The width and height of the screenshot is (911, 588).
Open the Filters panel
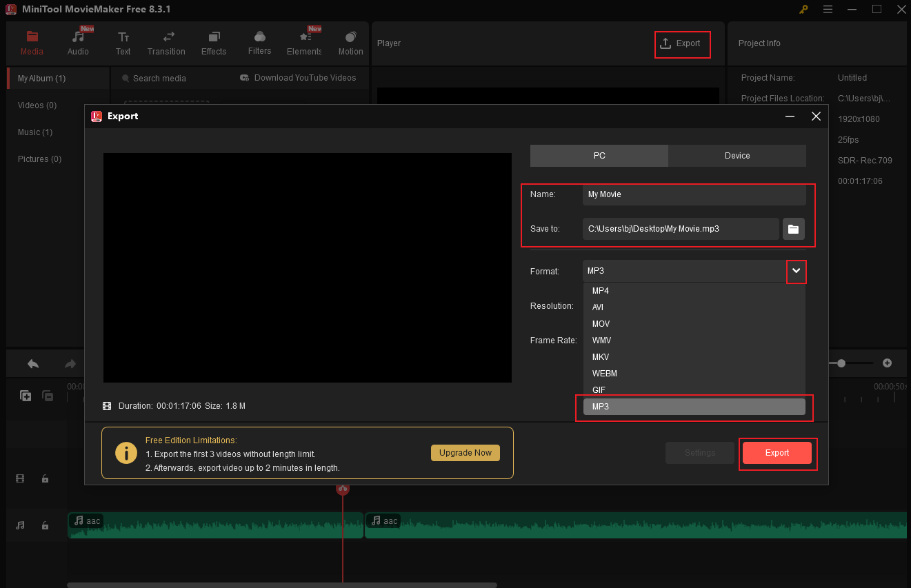coord(259,41)
